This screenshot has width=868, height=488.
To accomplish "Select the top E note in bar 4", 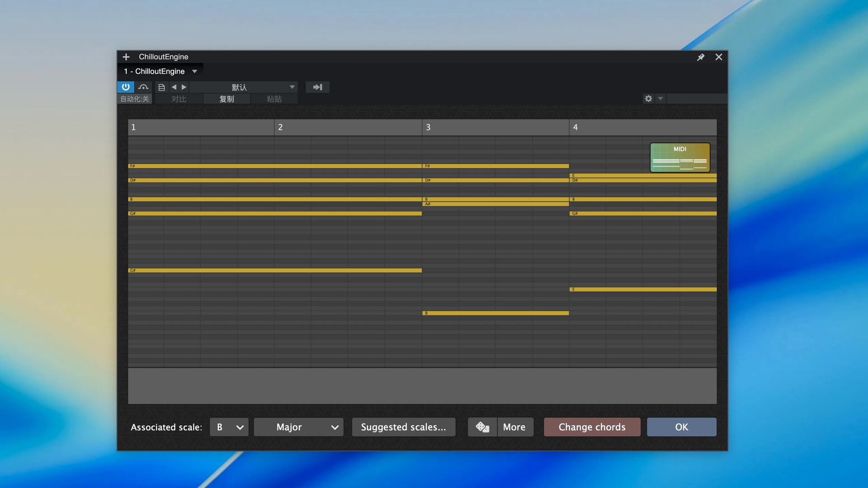I will 643,175.
